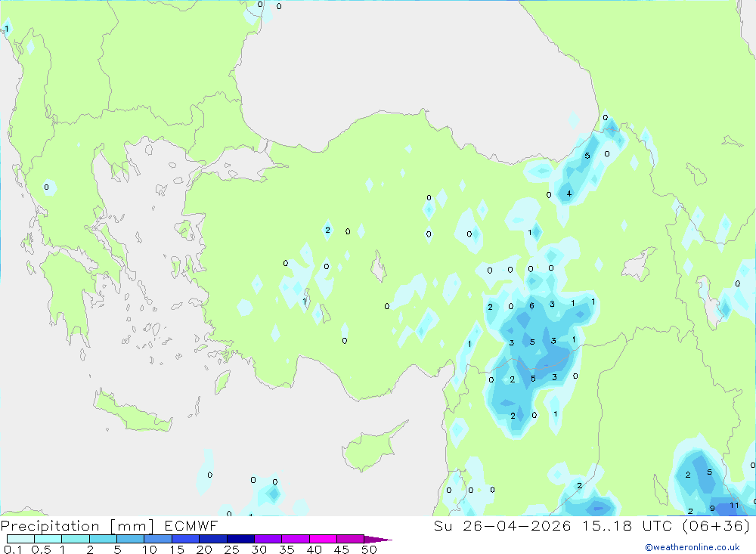Click the legend label '0.1'
This screenshot has height=554, width=756.
pos(13,549)
